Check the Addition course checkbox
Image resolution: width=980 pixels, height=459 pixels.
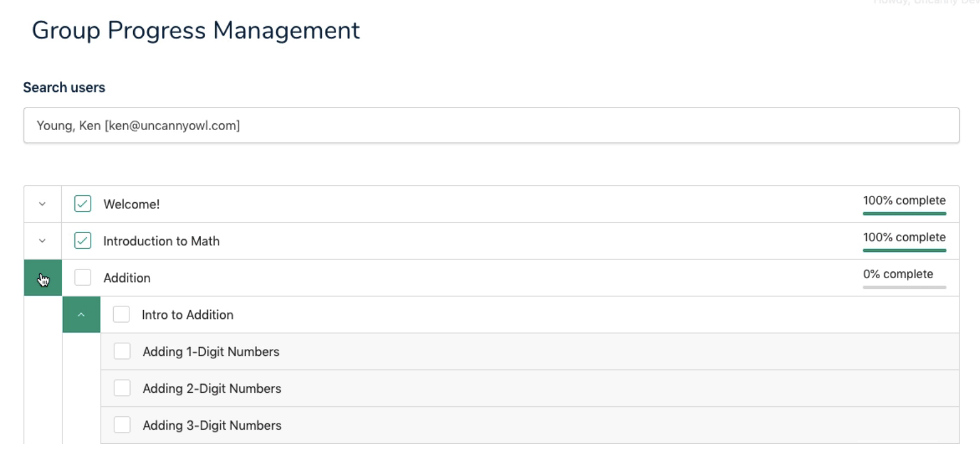[x=82, y=278]
